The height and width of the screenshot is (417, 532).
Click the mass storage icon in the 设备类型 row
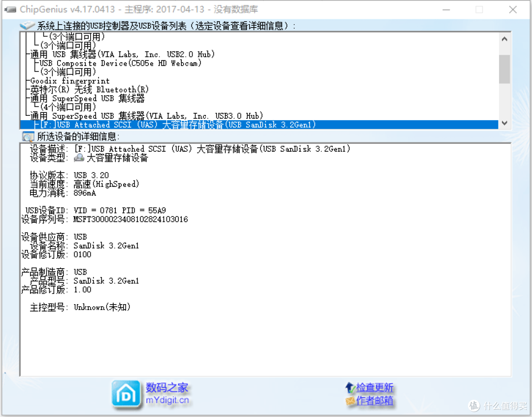coord(79,158)
